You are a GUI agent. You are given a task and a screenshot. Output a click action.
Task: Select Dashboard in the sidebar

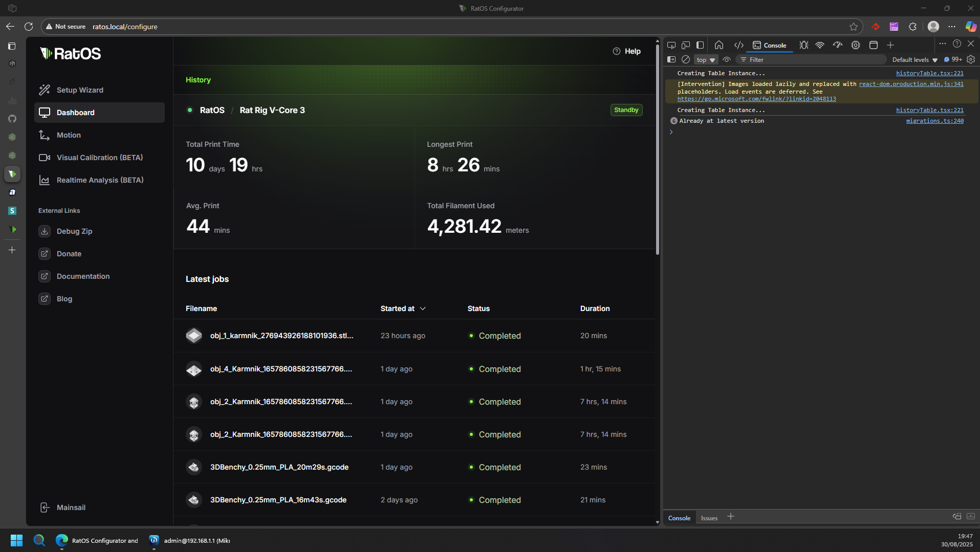click(x=99, y=113)
